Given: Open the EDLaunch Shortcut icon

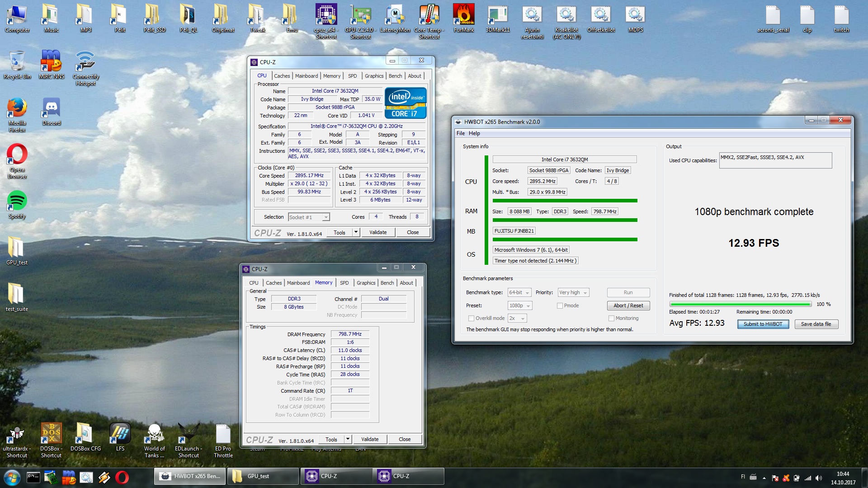Looking at the screenshot, I should (x=189, y=441).
